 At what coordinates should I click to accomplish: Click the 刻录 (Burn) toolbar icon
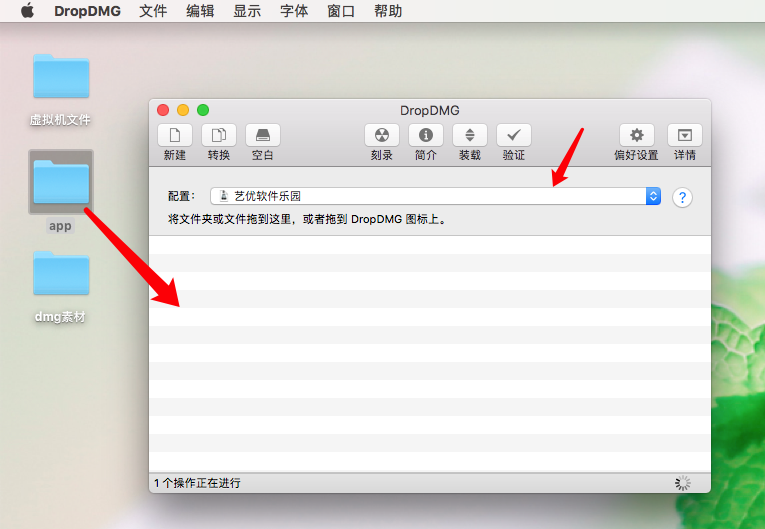pos(382,135)
